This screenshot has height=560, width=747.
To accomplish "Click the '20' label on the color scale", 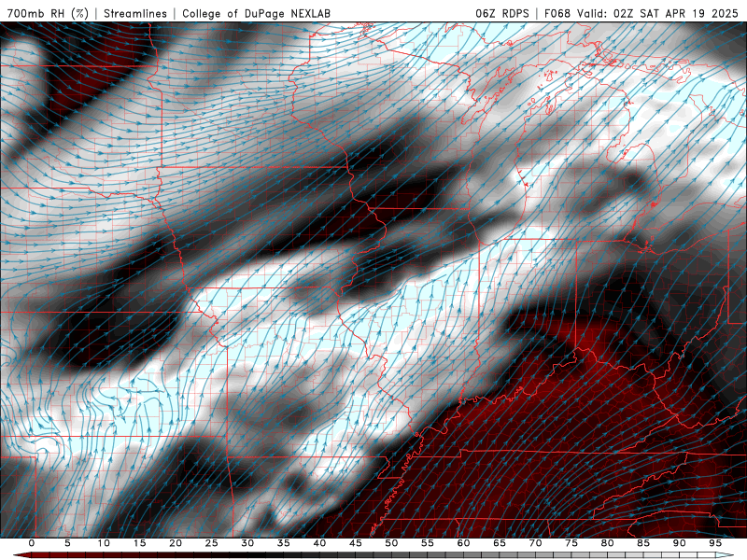I will pyautogui.click(x=176, y=543).
